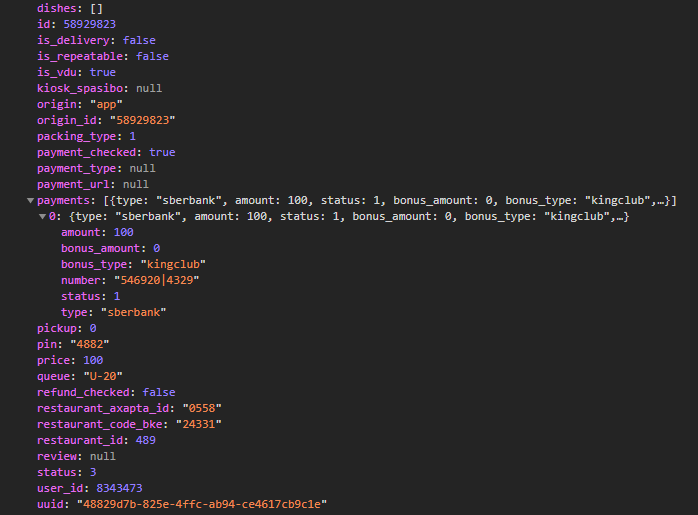Viewport: 698px width, 515px height.
Task: Click the payment_checked true value
Action: tap(161, 152)
